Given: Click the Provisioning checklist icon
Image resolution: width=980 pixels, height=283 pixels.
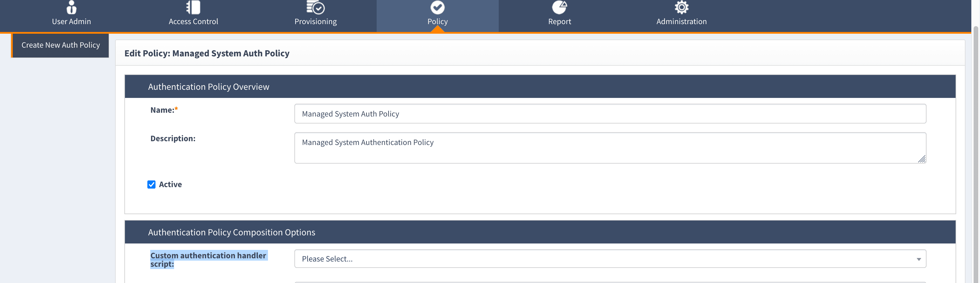Looking at the screenshot, I should [x=315, y=7].
